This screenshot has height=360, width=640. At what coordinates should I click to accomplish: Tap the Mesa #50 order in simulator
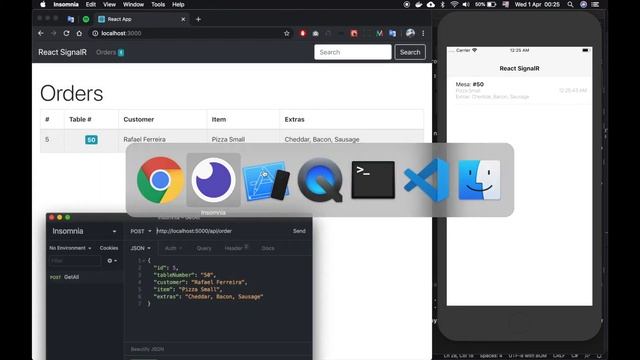click(520, 90)
